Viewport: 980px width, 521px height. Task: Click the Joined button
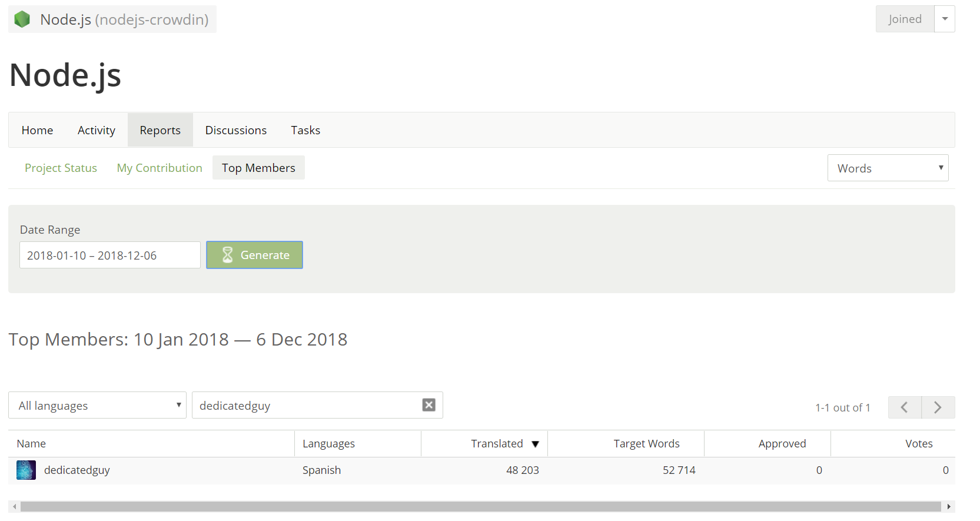pyautogui.click(x=905, y=19)
